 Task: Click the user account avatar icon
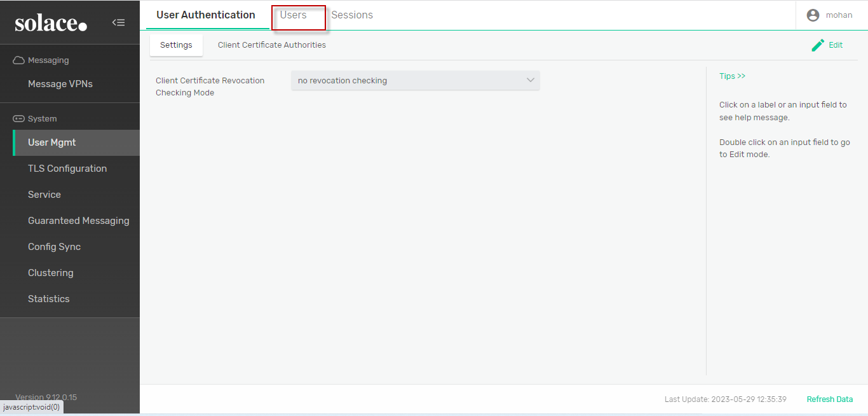813,15
